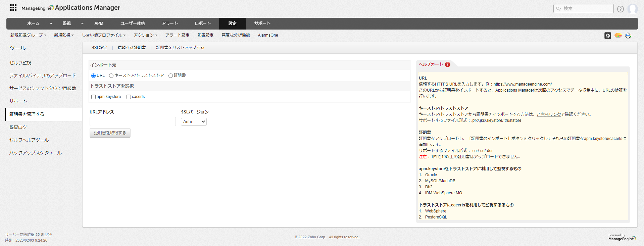The height and width of the screenshot is (246, 644).
Task: Open the apps grid launcher icon
Action: 13,8
